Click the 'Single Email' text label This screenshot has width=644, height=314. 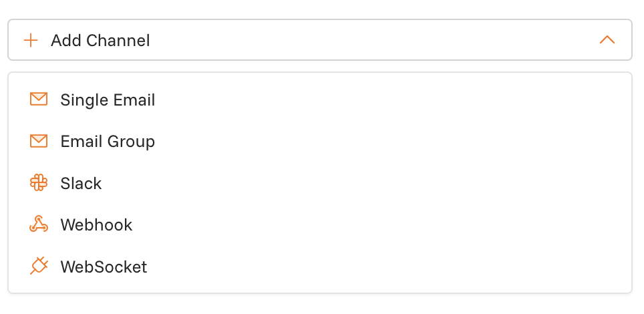pyautogui.click(x=108, y=100)
